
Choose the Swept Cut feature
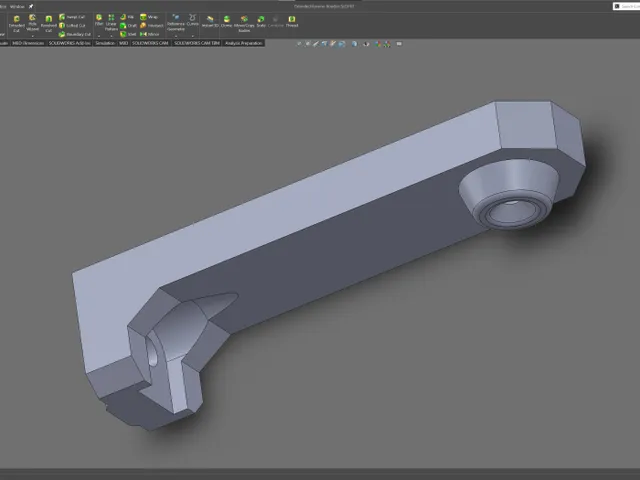(72, 17)
